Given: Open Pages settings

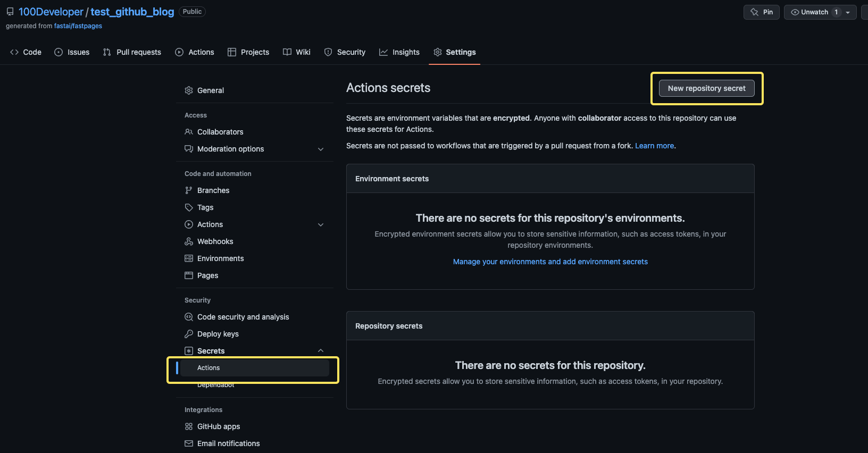Looking at the screenshot, I should pyautogui.click(x=255, y=275).
